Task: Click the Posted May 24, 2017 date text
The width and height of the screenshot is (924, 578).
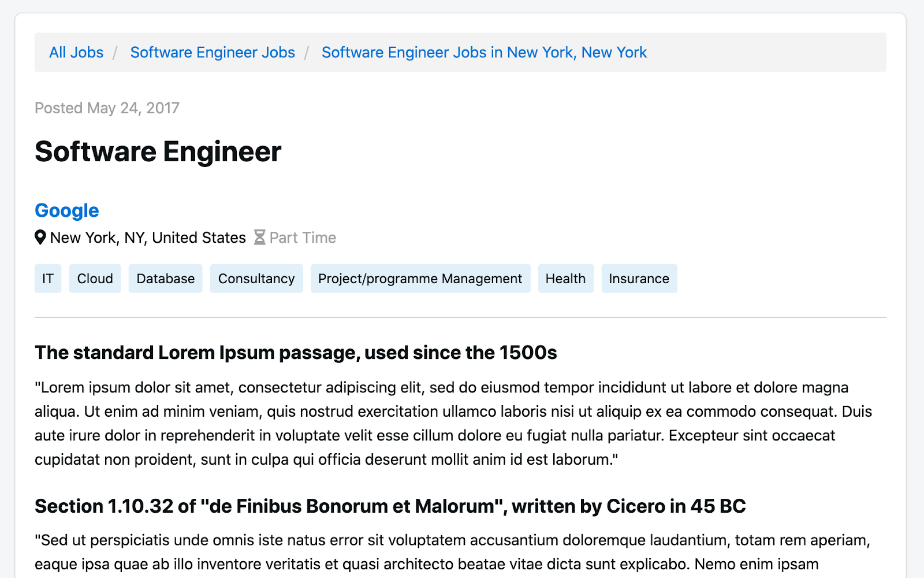Action: pos(107,108)
